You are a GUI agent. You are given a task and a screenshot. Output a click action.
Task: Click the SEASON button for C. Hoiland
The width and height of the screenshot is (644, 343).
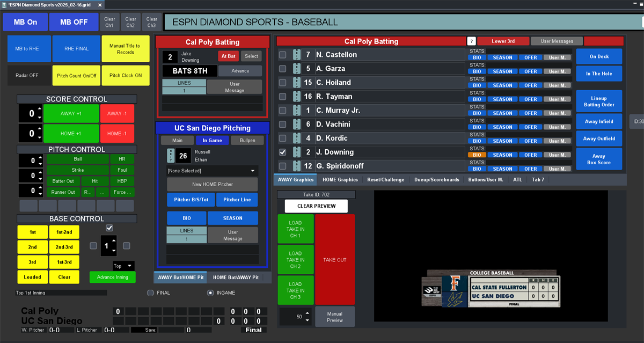(503, 85)
